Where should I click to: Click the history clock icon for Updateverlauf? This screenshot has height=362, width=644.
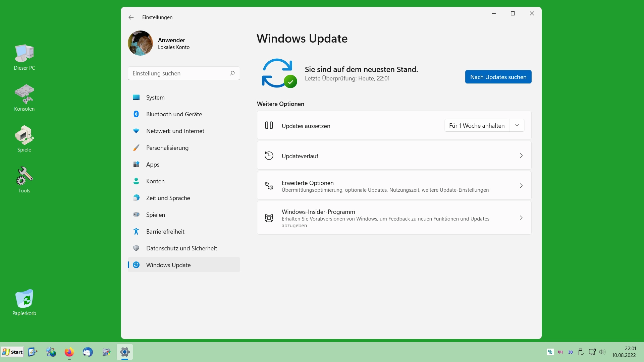[x=269, y=156]
